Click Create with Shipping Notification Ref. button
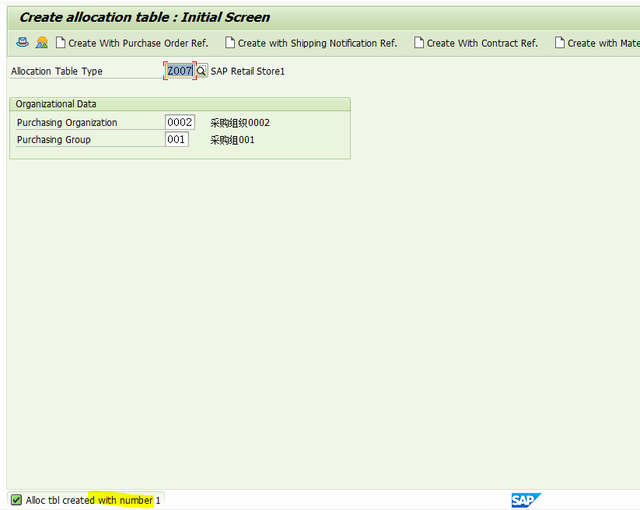Viewport: 640px width, 510px height. (x=311, y=43)
